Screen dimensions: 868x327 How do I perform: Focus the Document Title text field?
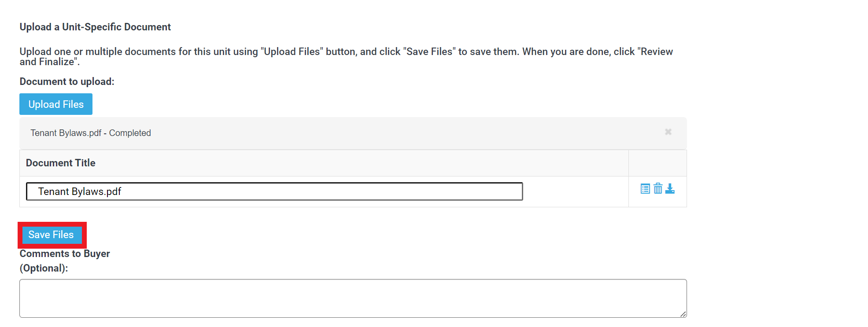274,191
